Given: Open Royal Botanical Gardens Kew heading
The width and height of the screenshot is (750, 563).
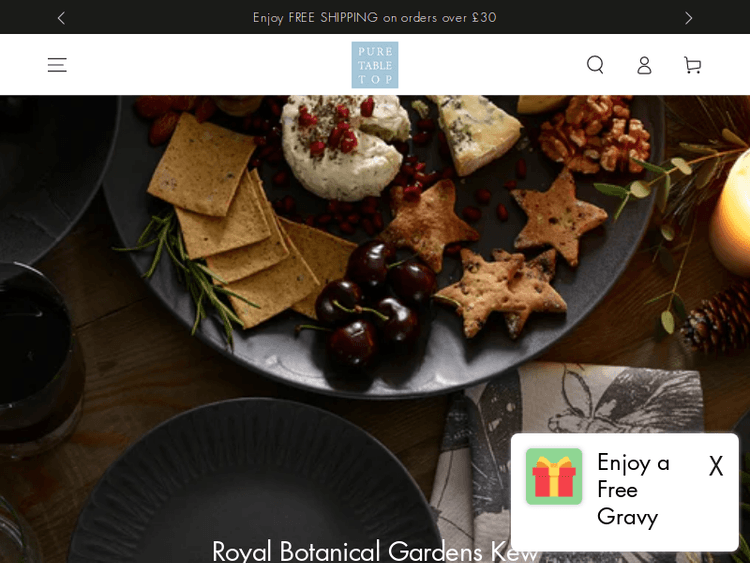Looking at the screenshot, I should [375, 551].
